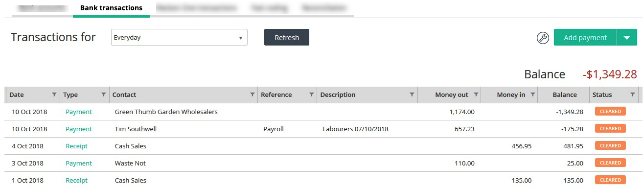
Task: Filter the Type column
Action: (x=103, y=94)
